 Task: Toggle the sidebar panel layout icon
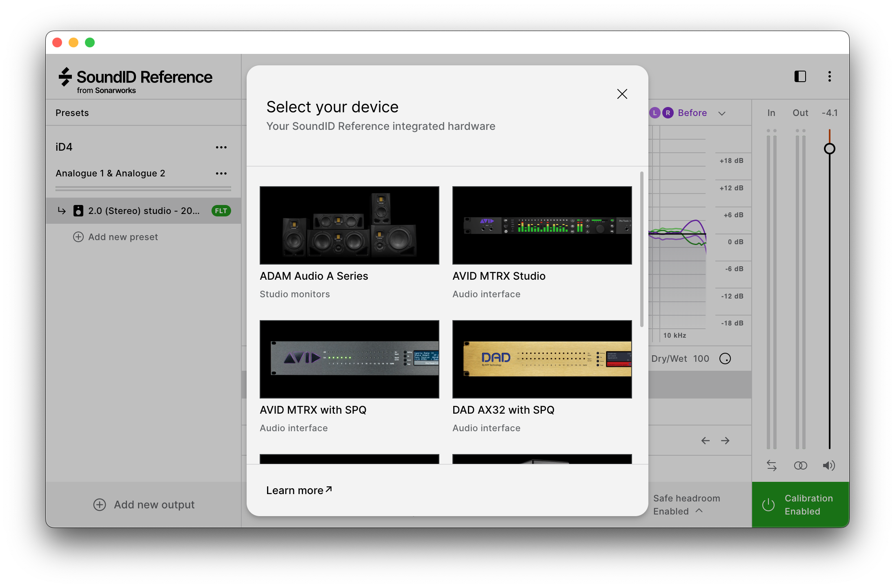(x=800, y=76)
